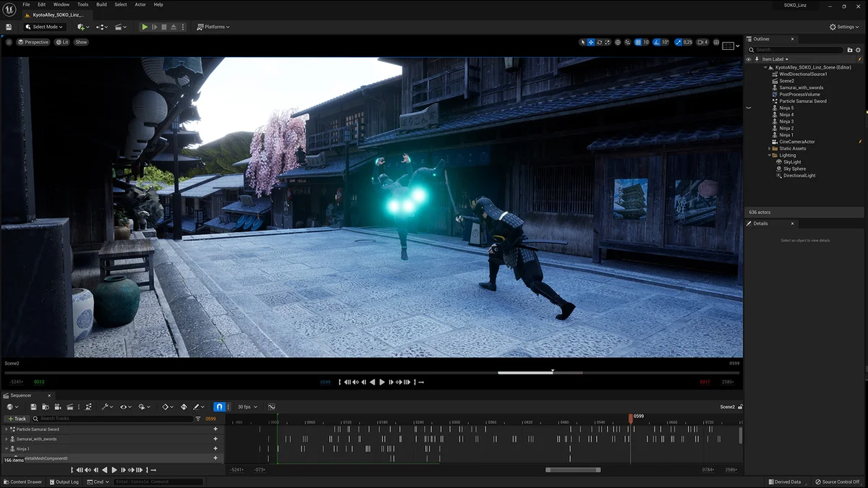Open the Sequencer curve editor icon
The height and width of the screenshot is (488, 868).
click(x=271, y=407)
